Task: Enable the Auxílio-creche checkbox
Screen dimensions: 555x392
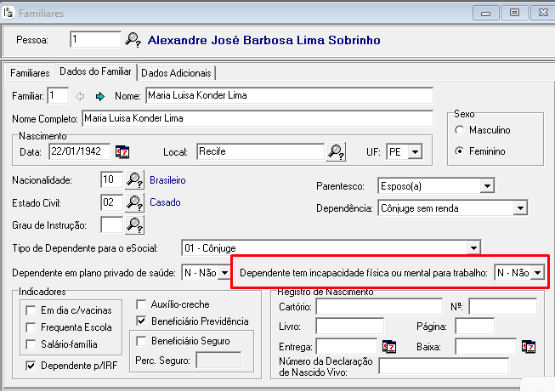Action: point(143,304)
